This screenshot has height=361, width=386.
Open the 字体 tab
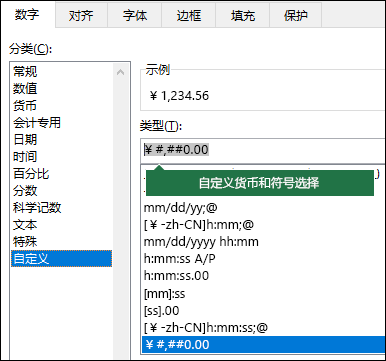coord(135,15)
